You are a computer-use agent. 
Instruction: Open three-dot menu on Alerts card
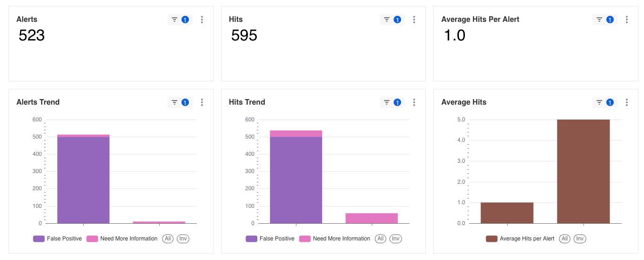[201, 20]
